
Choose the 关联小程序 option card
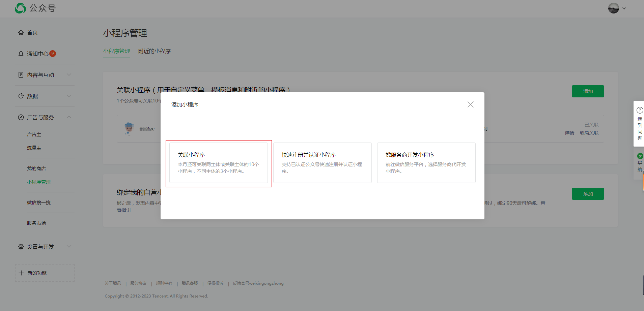(x=219, y=163)
